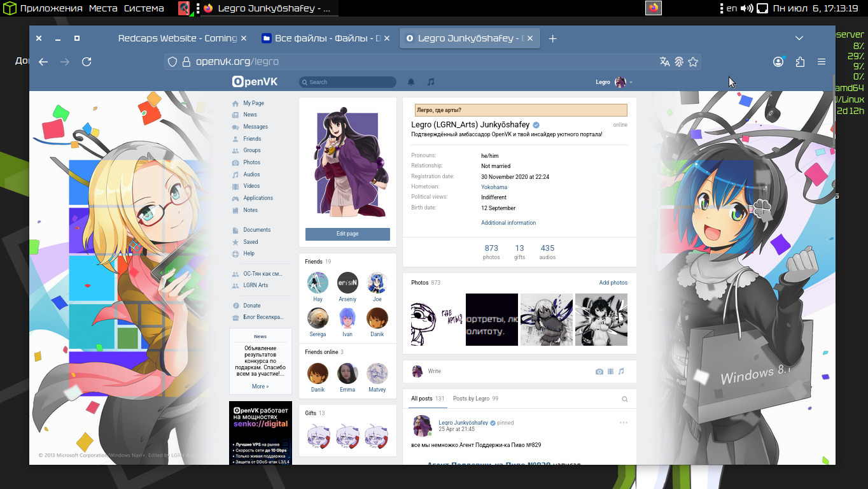This screenshot has width=868, height=489.
Task: Click the shield tracking protection icon
Action: [x=172, y=62]
